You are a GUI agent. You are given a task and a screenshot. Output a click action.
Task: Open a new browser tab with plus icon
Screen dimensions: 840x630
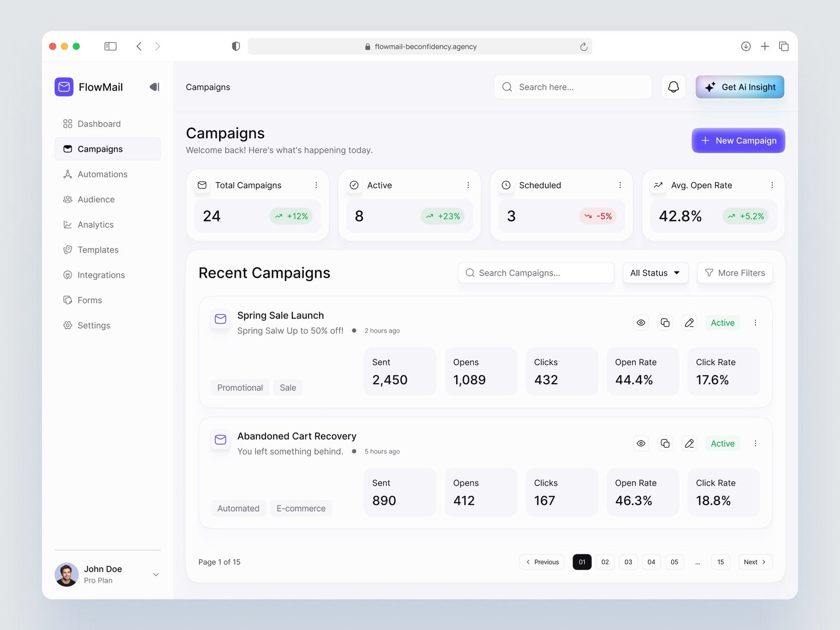[765, 46]
